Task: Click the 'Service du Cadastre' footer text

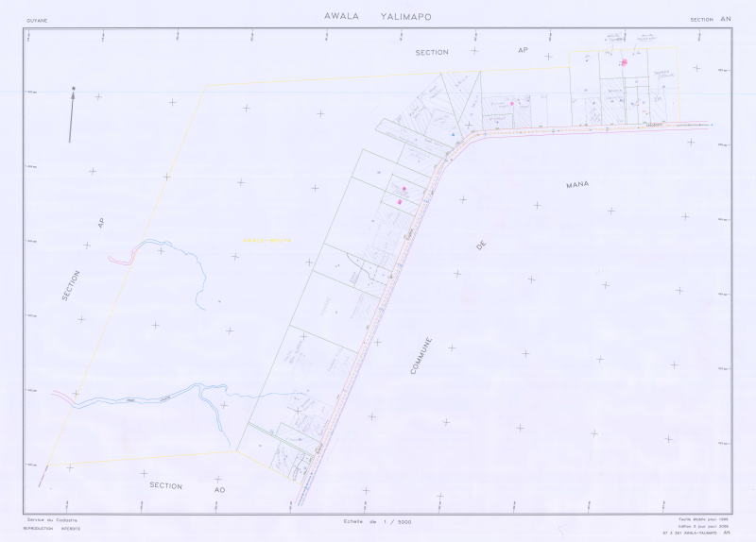Action: (52, 520)
